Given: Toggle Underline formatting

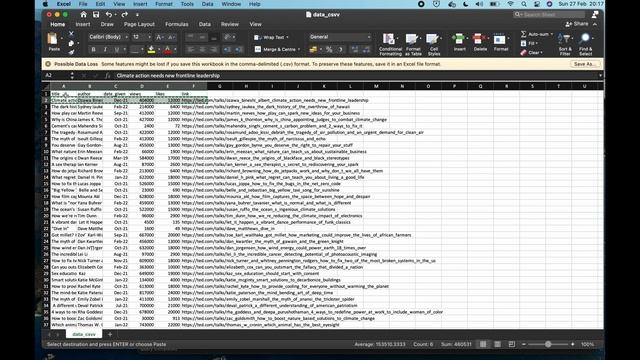Looking at the screenshot, I should pyautogui.click(x=117, y=50).
